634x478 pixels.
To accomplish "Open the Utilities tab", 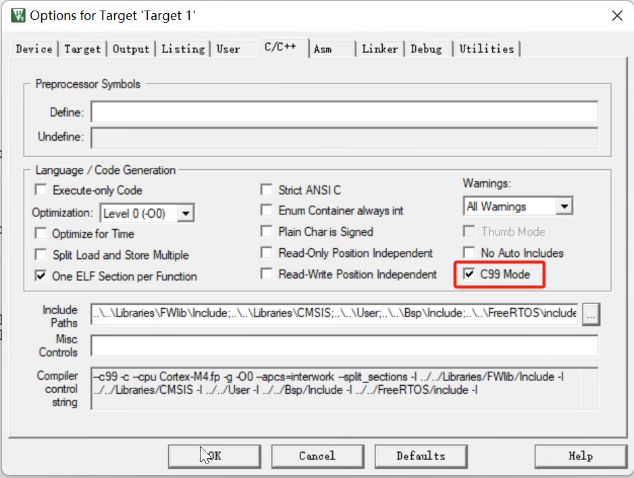I will point(487,49).
